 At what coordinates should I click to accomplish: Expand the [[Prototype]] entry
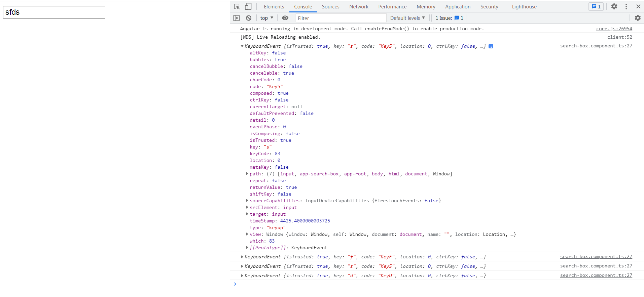pos(247,248)
